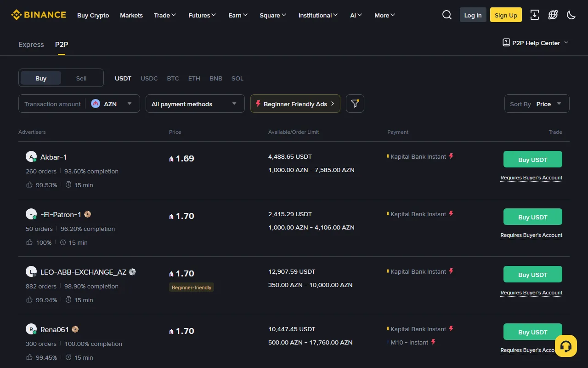Expand the More menu
Screen dimensions: 588x368
[385, 15]
